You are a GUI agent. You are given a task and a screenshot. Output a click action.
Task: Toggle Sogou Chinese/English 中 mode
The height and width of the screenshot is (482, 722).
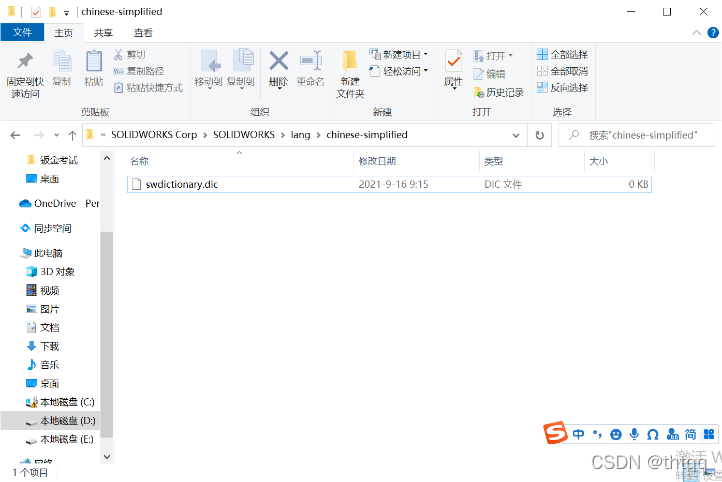578,434
